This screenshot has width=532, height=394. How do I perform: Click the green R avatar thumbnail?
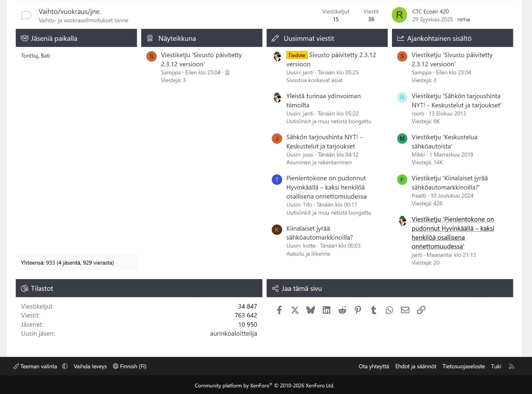coord(399,15)
